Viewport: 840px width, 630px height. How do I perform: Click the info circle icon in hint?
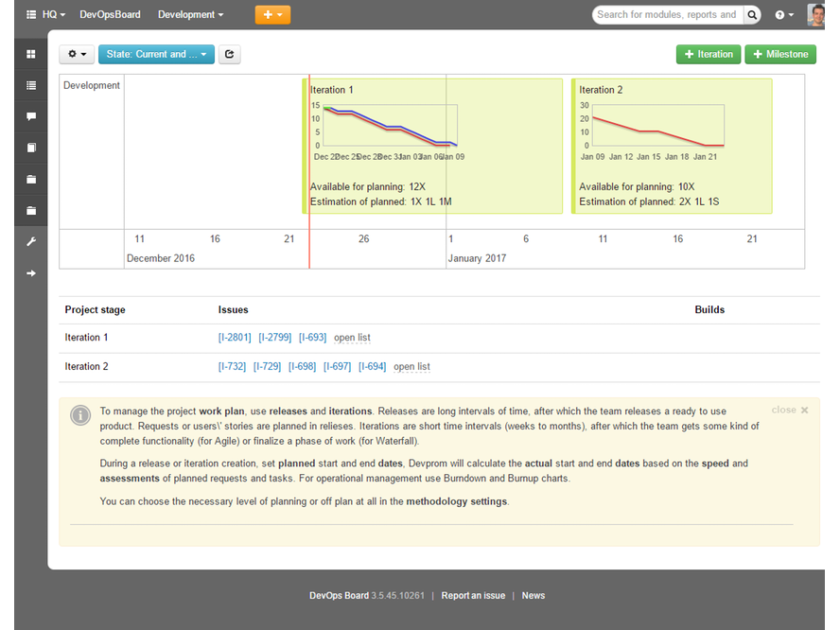[x=80, y=415]
